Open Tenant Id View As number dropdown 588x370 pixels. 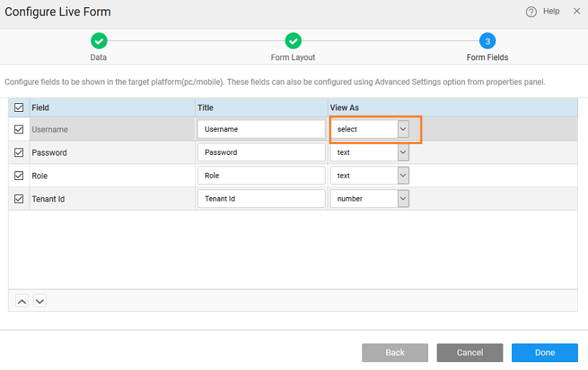[403, 199]
